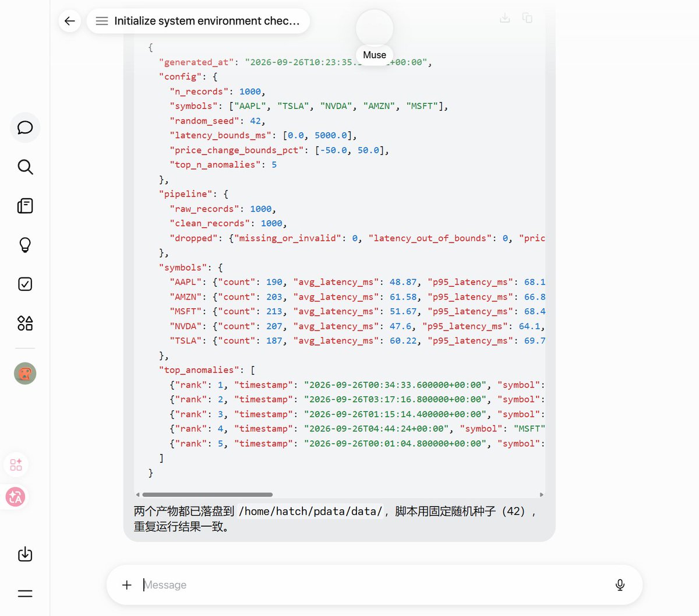Click the "dropped" line in pipeline

pyautogui.click(x=357, y=238)
